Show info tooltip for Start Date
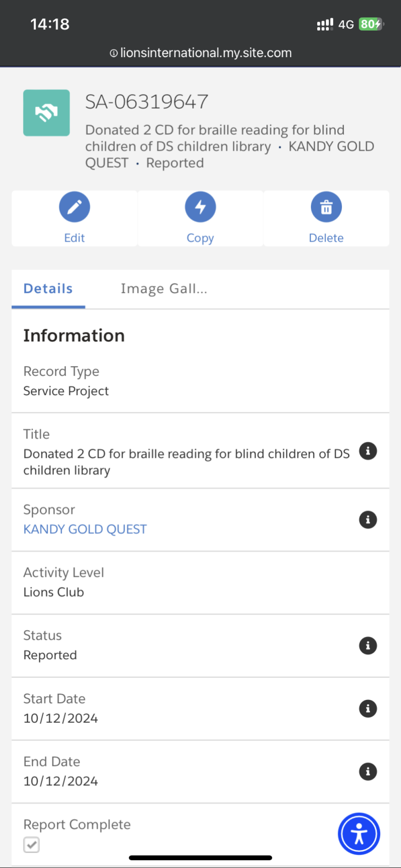 pos(368,709)
